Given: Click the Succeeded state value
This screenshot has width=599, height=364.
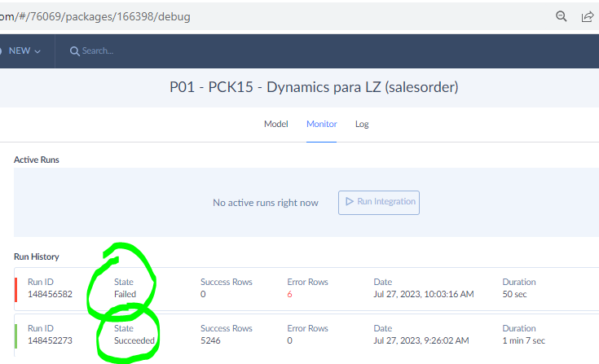Looking at the screenshot, I should pyautogui.click(x=134, y=340).
